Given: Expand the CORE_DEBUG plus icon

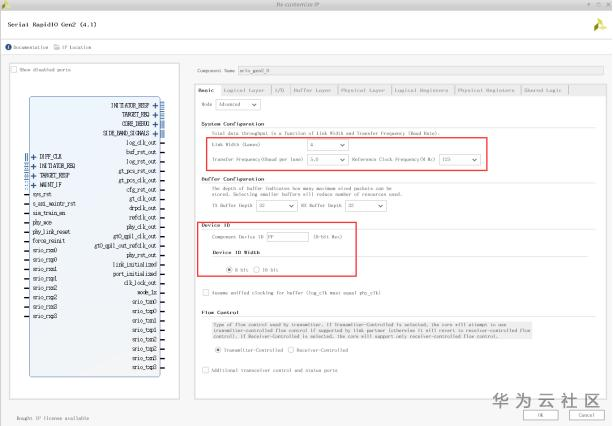Looking at the screenshot, I should tap(155, 124).
